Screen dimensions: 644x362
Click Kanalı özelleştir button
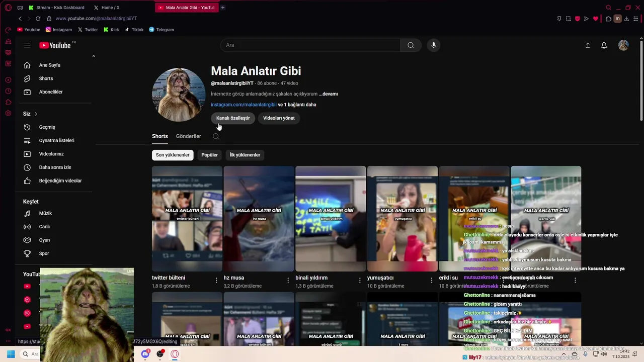233,118
